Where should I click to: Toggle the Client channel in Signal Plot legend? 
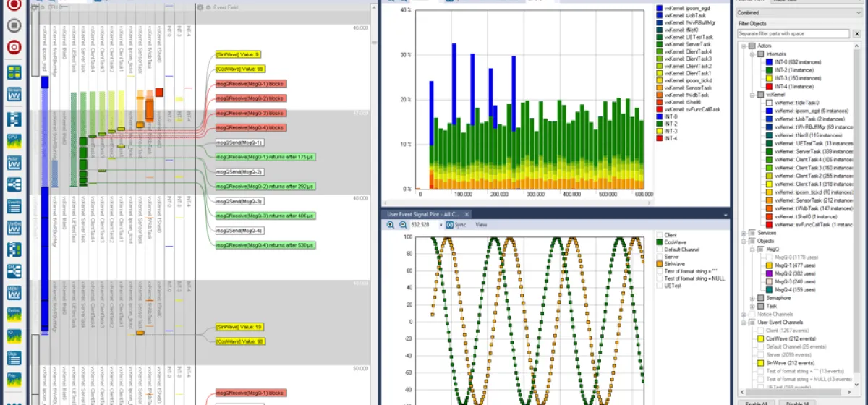coord(659,236)
